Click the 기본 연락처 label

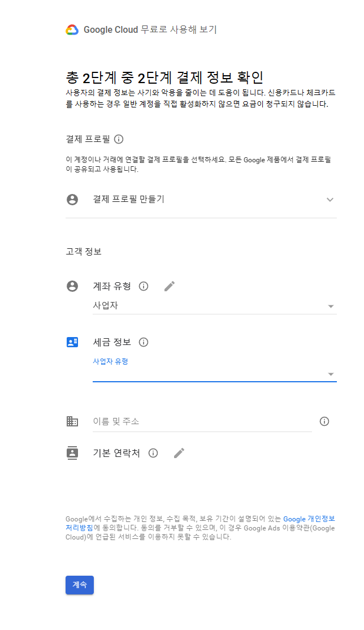point(116,453)
